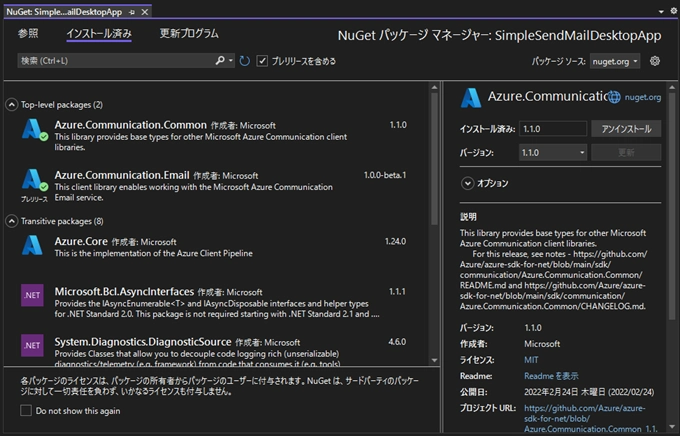Click the search magnifier icon
Image resolution: width=680 pixels, height=436 pixels.
click(220, 61)
